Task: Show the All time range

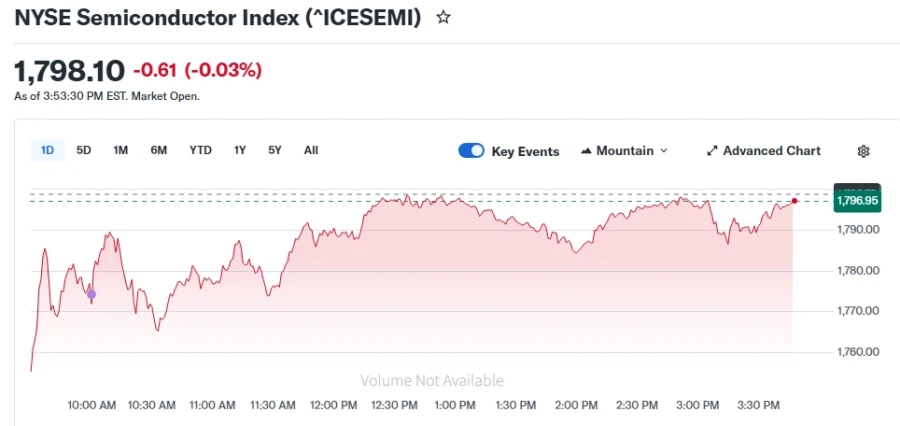Action: point(311,150)
